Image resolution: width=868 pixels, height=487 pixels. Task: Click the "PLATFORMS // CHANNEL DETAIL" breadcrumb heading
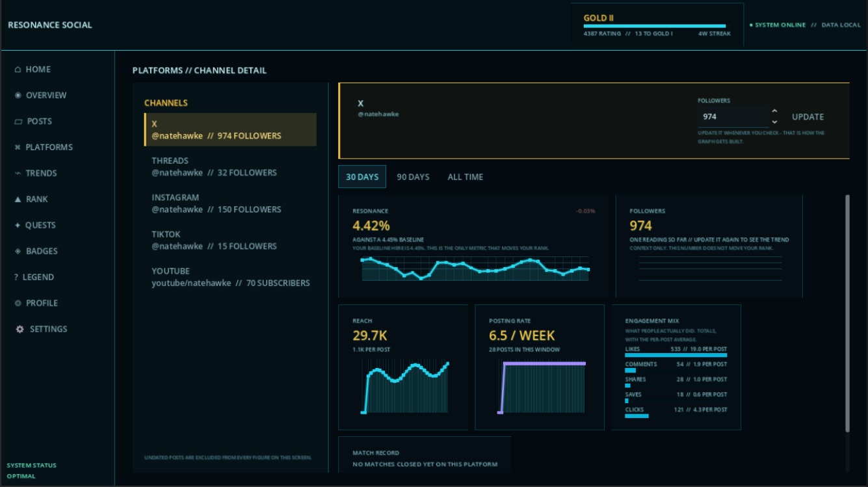(x=200, y=70)
